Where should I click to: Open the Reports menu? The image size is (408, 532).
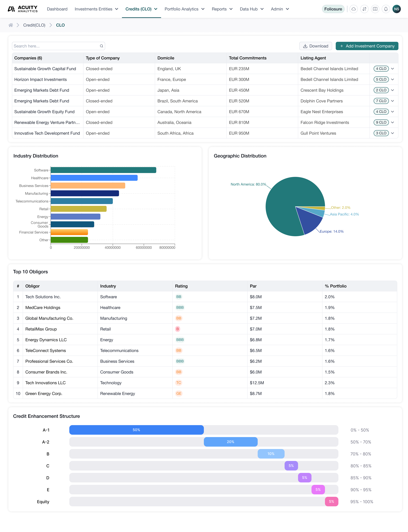(x=222, y=9)
